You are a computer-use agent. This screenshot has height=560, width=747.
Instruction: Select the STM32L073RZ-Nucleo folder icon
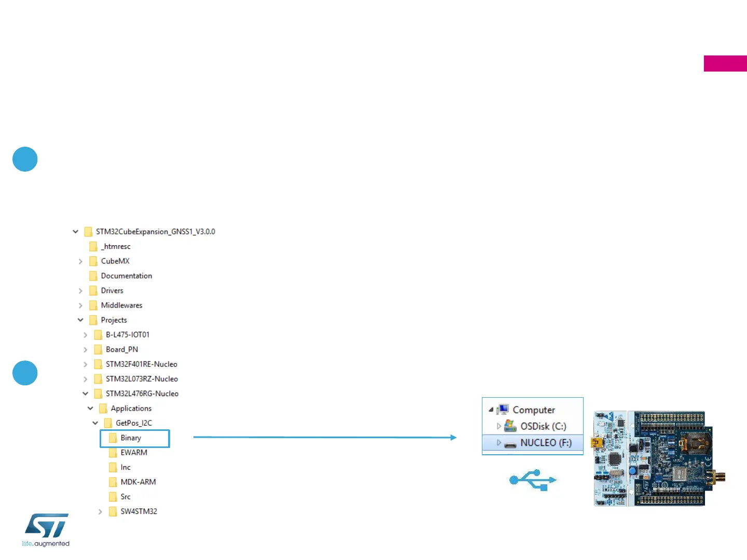tap(98, 379)
